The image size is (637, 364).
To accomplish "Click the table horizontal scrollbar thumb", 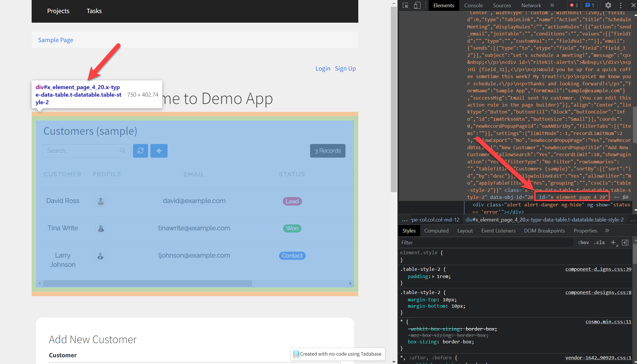I will [147, 283].
